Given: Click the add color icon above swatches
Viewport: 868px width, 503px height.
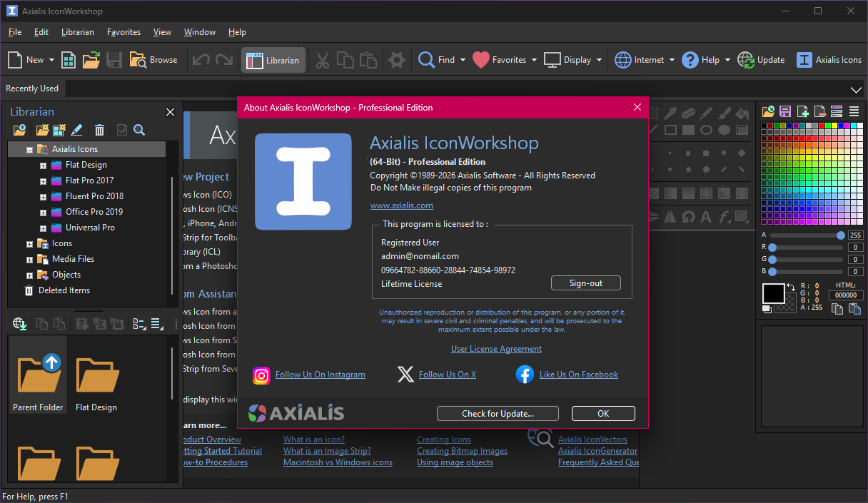Looking at the screenshot, I should point(803,111).
